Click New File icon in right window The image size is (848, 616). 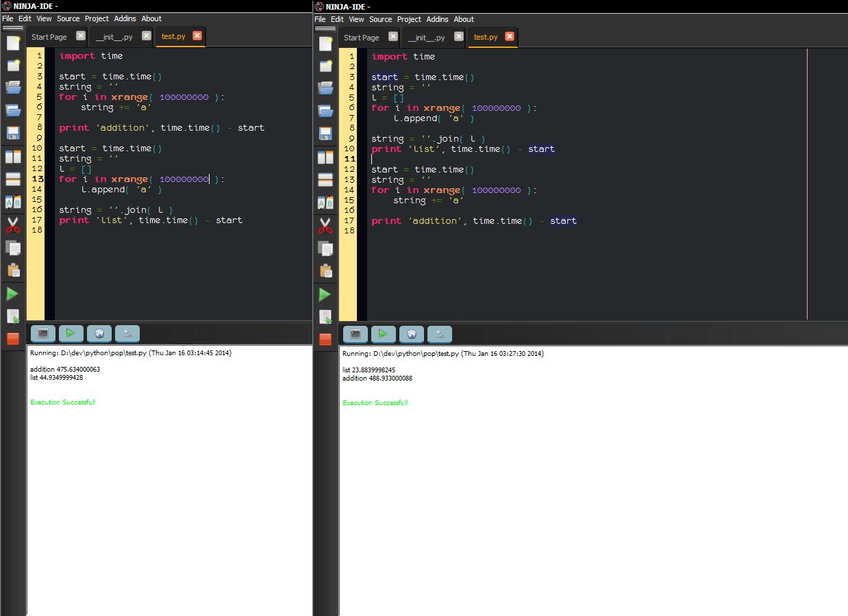326,43
